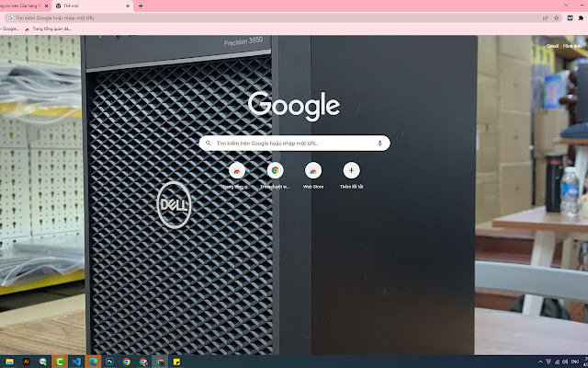Click the network icon in system tray

(x=557, y=362)
